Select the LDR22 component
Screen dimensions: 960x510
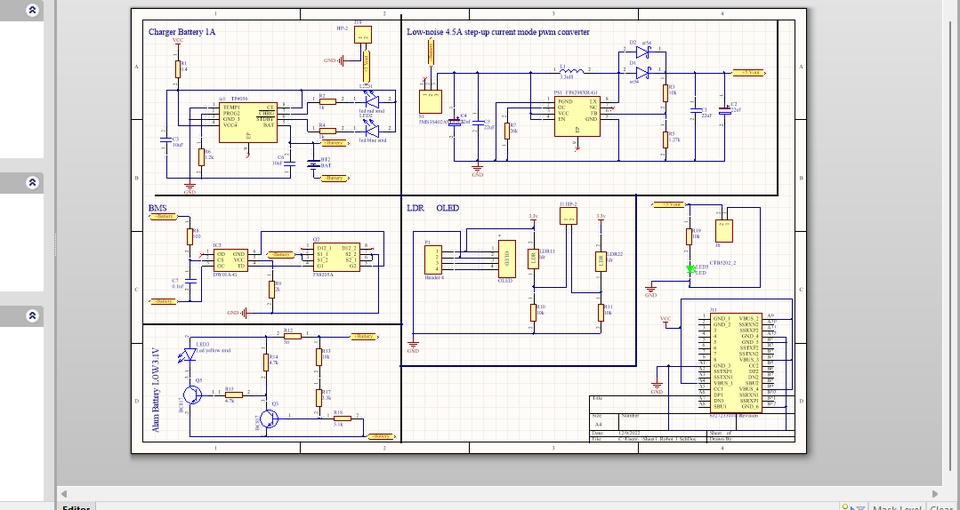click(601, 261)
